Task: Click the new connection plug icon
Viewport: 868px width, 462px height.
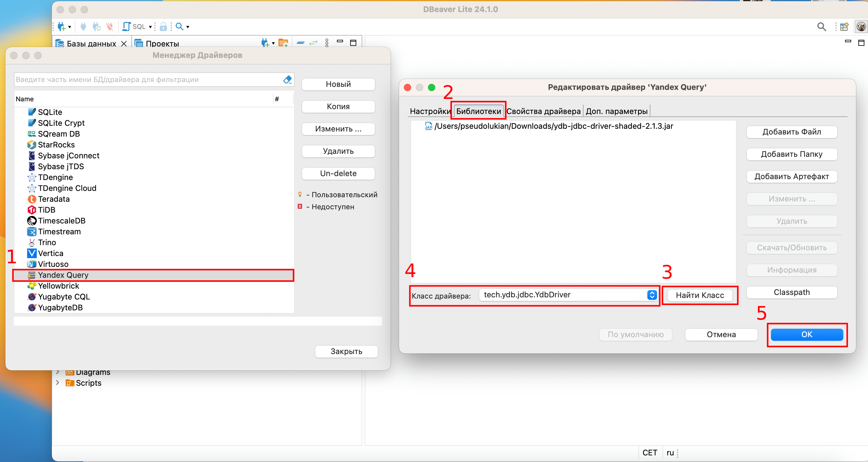Action: [61, 26]
